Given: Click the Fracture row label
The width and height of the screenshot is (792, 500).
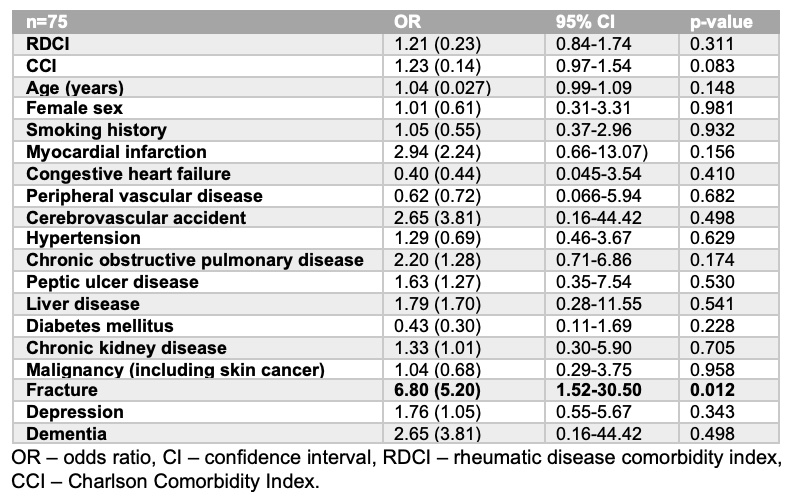Looking at the screenshot, I should (63, 391).
